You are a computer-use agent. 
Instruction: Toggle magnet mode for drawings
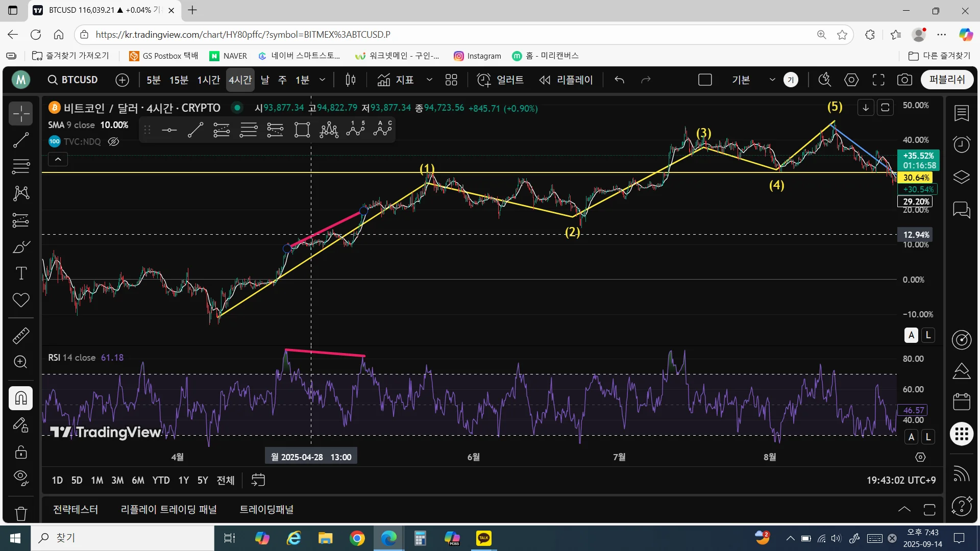coord(21,398)
